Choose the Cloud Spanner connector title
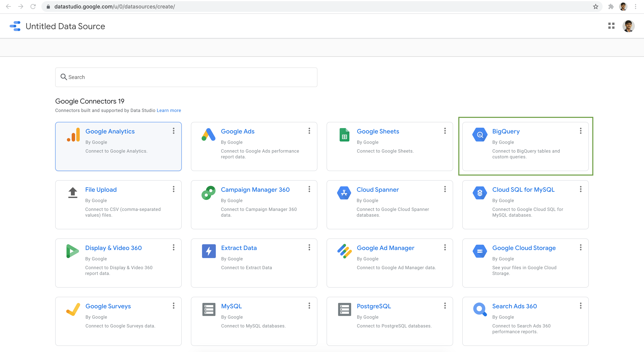 378,189
